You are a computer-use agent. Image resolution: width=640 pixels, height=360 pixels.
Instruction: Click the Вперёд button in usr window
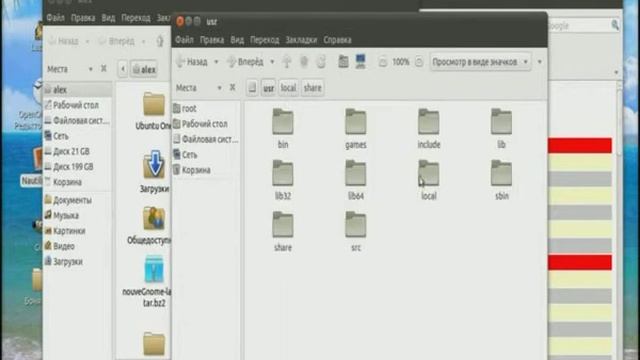(x=246, y=62)
